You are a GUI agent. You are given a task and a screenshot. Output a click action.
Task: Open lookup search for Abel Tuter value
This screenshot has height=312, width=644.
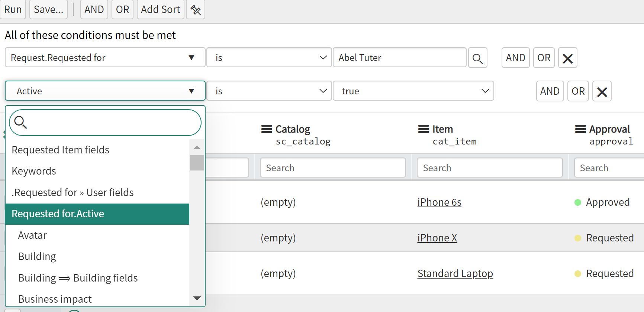pyautogui.click(x=478, y=58)
